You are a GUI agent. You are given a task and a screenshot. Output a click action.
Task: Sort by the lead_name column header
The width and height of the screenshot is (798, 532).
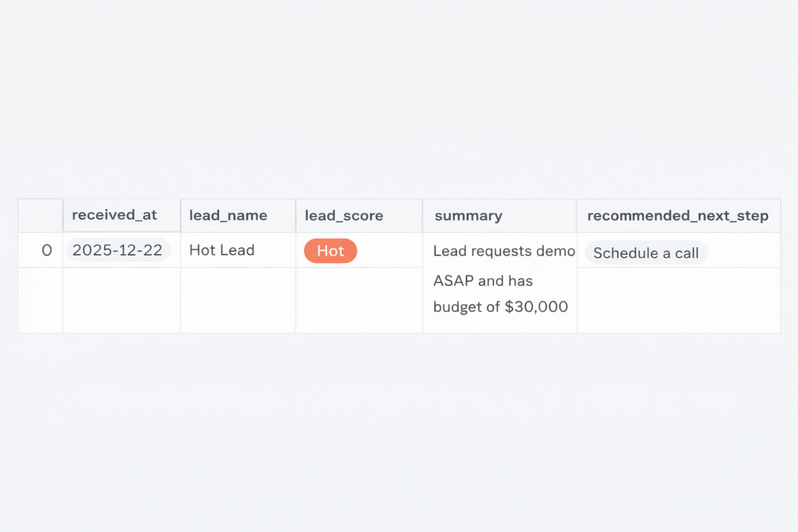point(228,215)
